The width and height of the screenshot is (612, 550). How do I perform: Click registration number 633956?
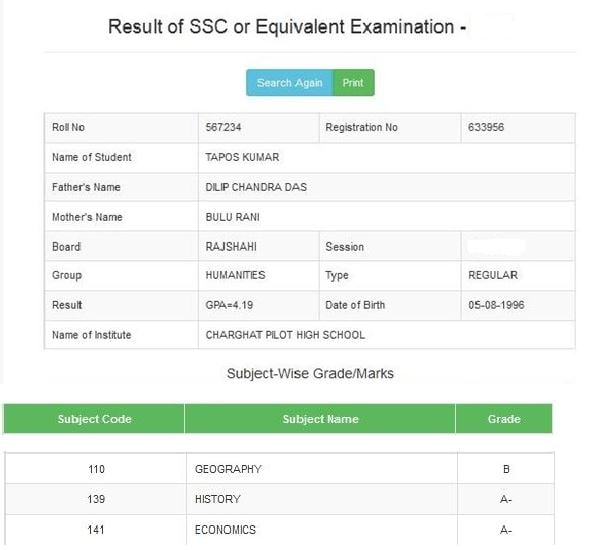click(492, 128)
